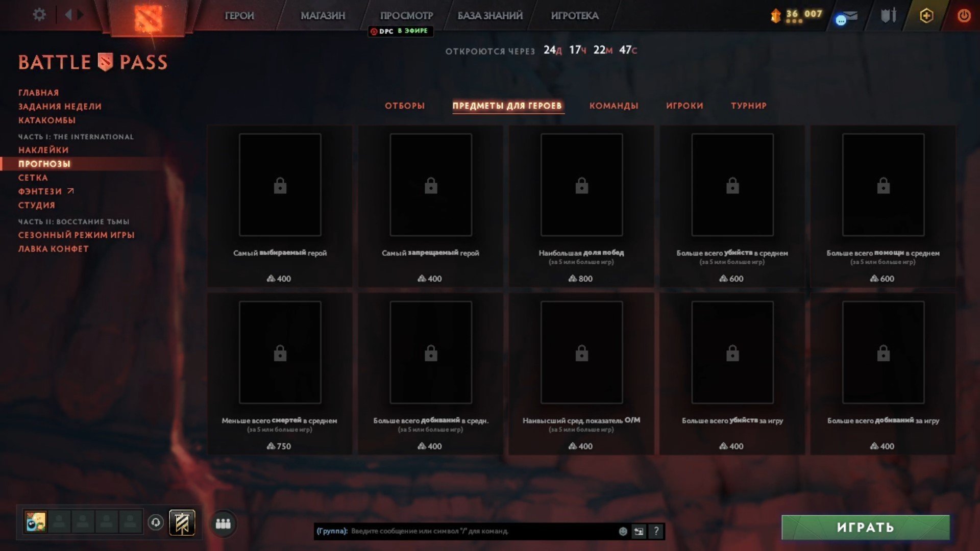The width and height of the screenshot is (980, 551).
Task: Switch to the ТУРНИР tab
Action: pyautogui.click(x=748, y=106)
